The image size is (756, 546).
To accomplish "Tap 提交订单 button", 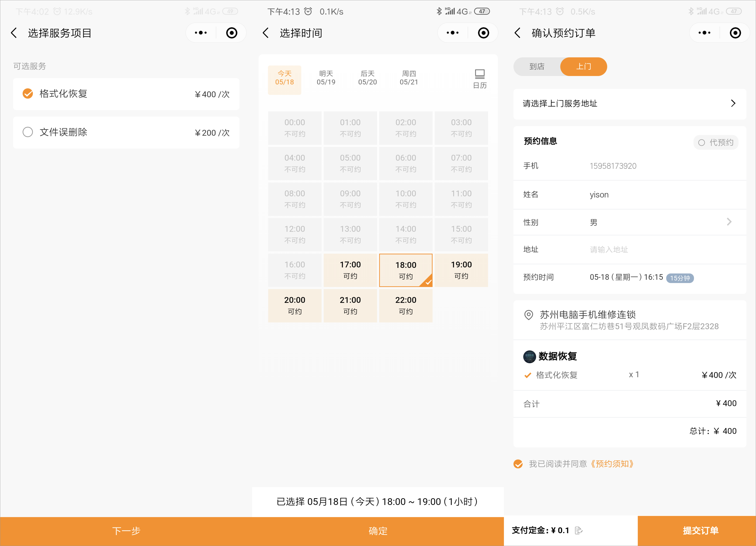I will click(697, 531).
